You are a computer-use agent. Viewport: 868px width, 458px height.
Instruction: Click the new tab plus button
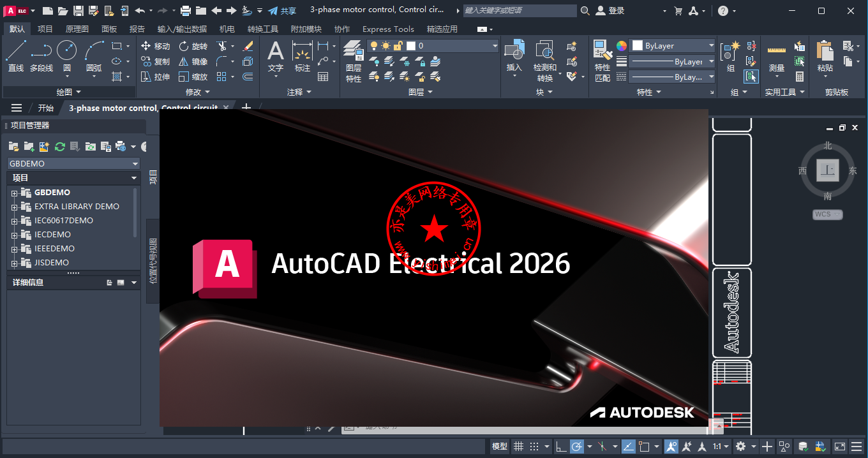[x=246, y=108]
